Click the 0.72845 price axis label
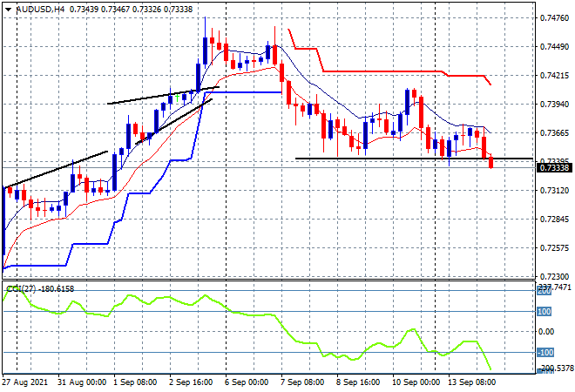Screen dimensions: 575x392 (x=554, y=220)
